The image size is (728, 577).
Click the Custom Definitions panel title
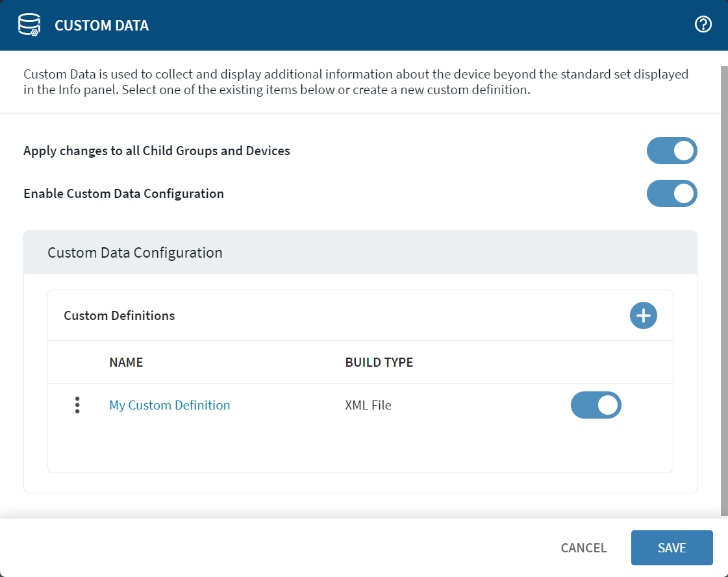119,315
